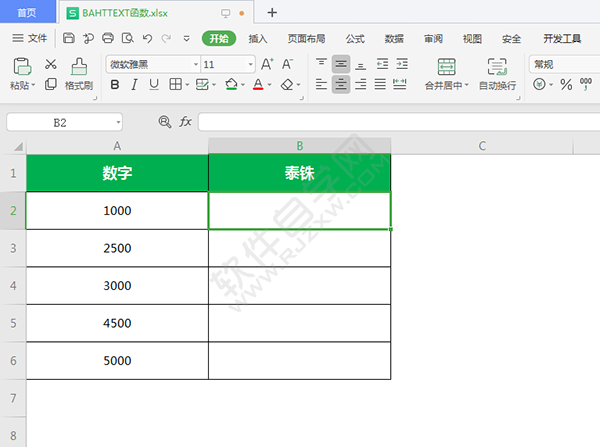Align text right
The image size is (600, 447).
click(x=360, y=84)
